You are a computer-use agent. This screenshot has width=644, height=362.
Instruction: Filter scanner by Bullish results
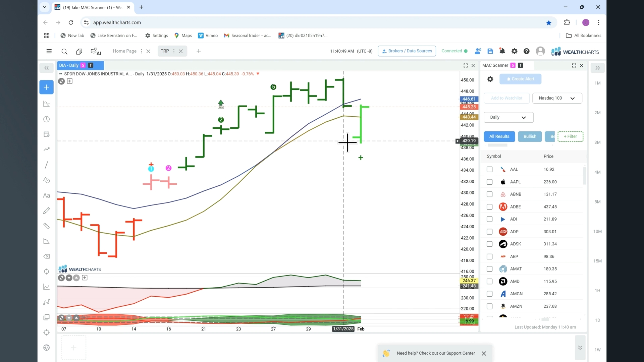[x=530, y=137]
